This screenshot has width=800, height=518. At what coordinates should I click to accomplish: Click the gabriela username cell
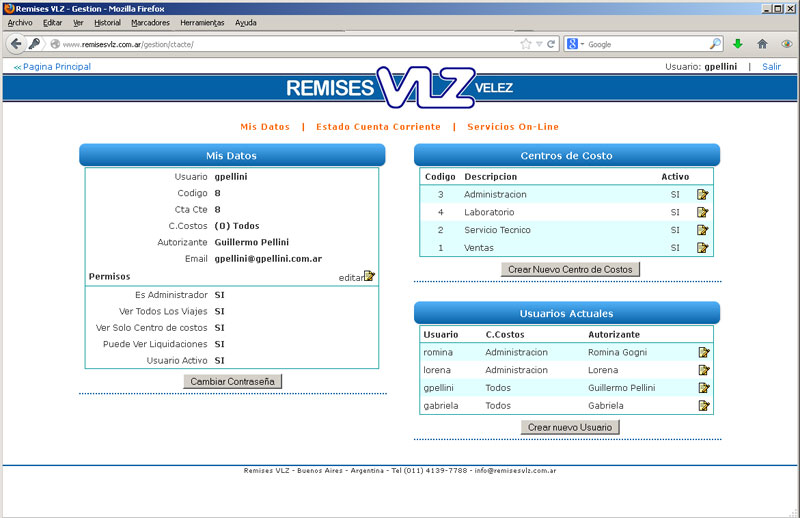tap(441, 406)
